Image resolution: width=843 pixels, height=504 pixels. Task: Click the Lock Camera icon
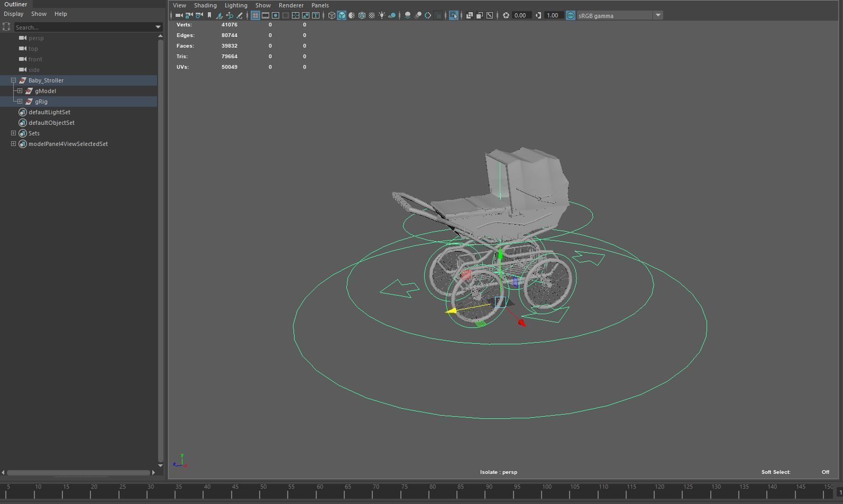189,15
